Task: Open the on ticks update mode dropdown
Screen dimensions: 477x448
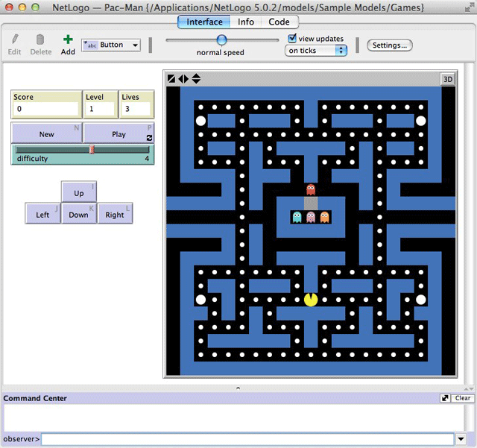Action: (316, 51)
